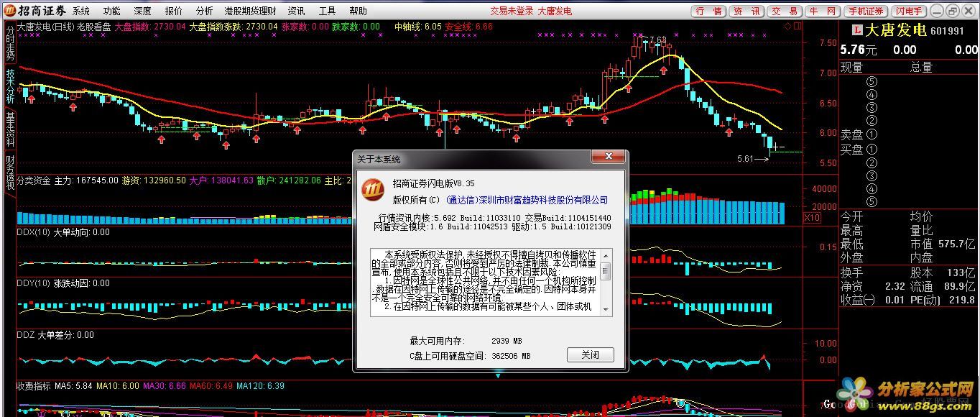Click 大唐发电 name in the title bar
980x417 pixels.
coord(555,11)
